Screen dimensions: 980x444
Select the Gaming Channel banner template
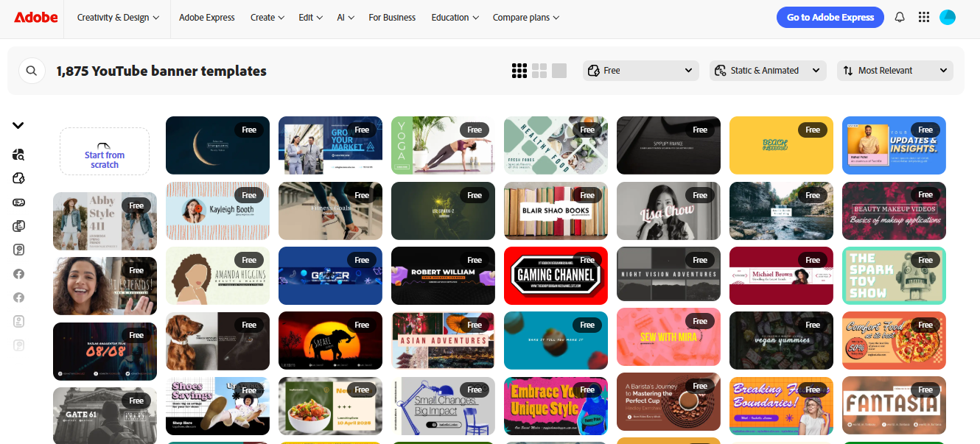(556, 275)
